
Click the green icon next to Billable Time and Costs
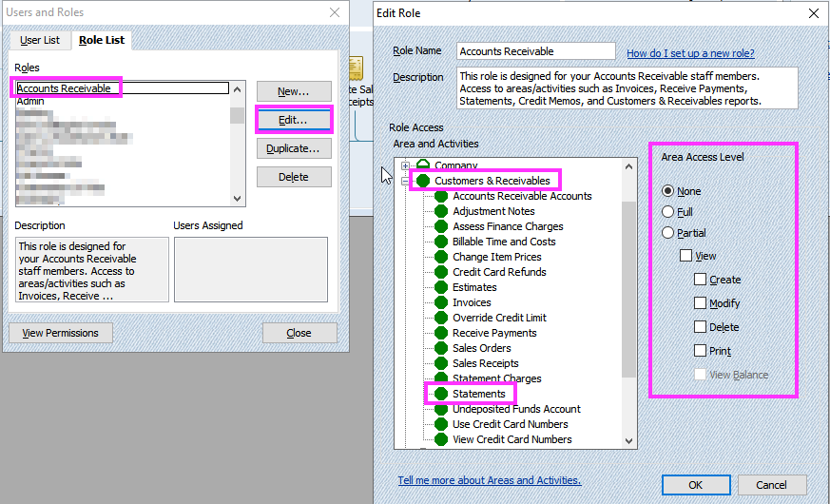click(x=441, y=242)
